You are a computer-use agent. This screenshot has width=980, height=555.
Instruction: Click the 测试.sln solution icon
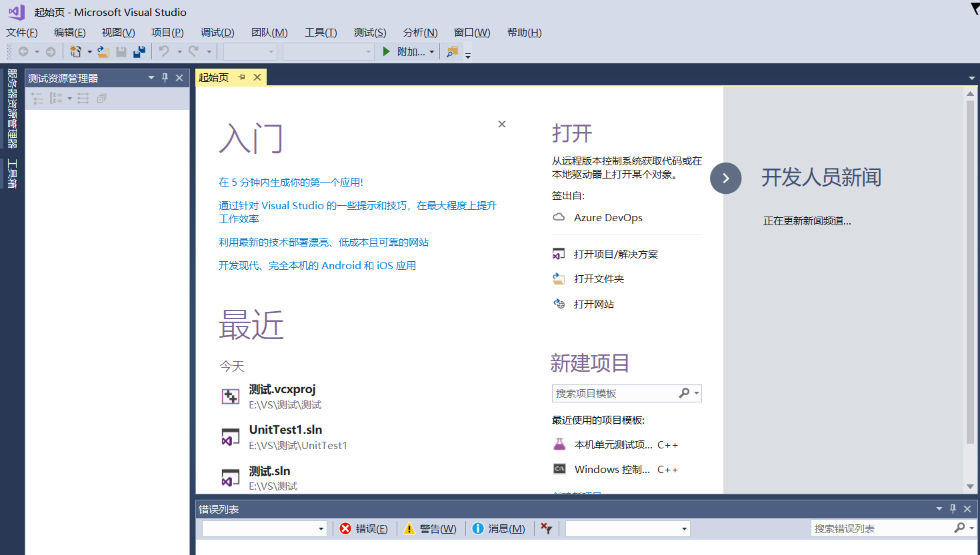pyautogui.click(x=231, y=478)
